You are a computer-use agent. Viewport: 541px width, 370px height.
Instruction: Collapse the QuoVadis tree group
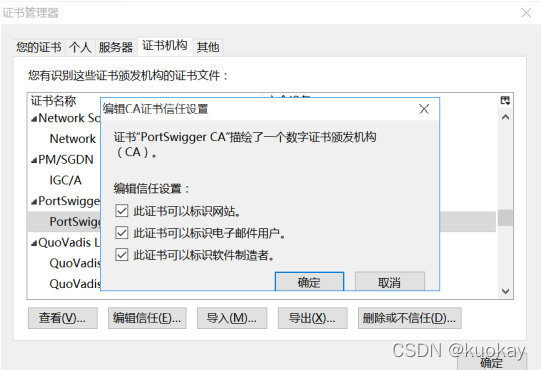tap(34, 244)
